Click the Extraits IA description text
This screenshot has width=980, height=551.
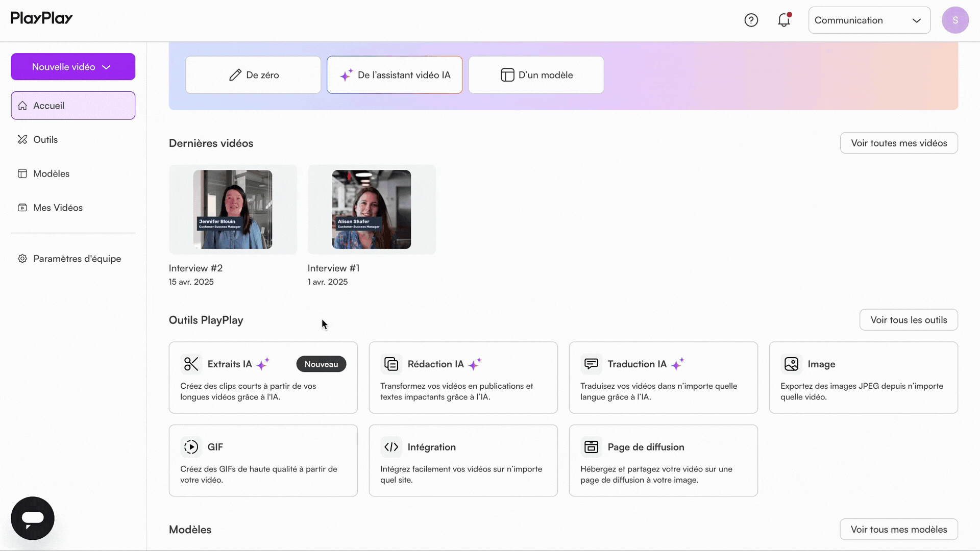pos(248,392)
